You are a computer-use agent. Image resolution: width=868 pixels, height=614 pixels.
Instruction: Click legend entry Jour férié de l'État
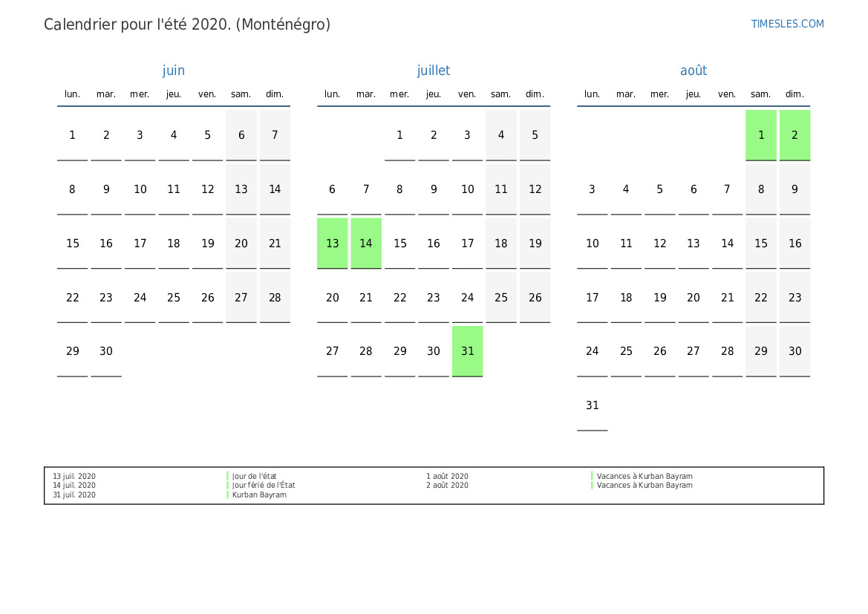264,485
